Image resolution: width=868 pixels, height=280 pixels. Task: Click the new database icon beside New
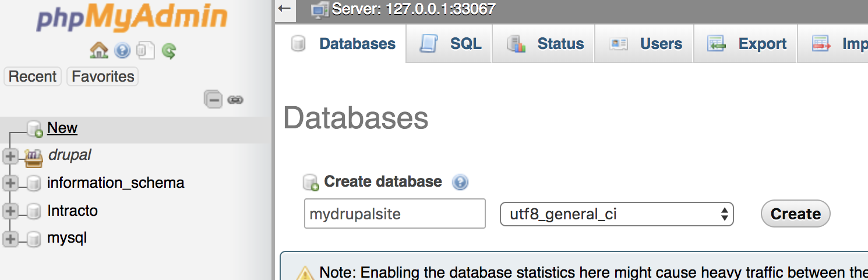click(35, 129)
